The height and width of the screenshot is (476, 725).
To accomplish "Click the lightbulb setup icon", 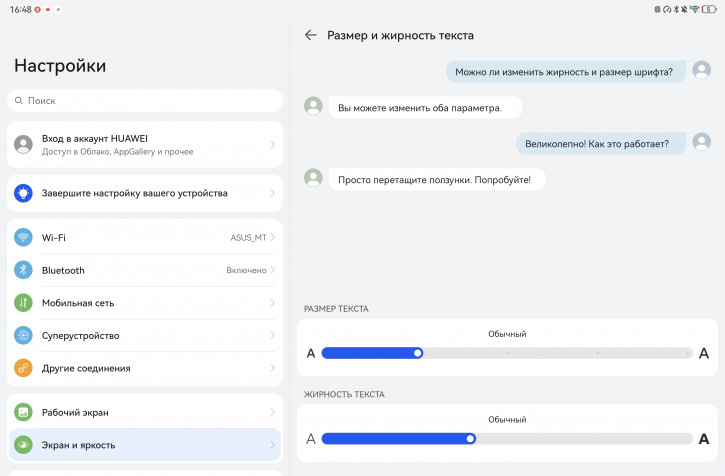I will (23, 193).
